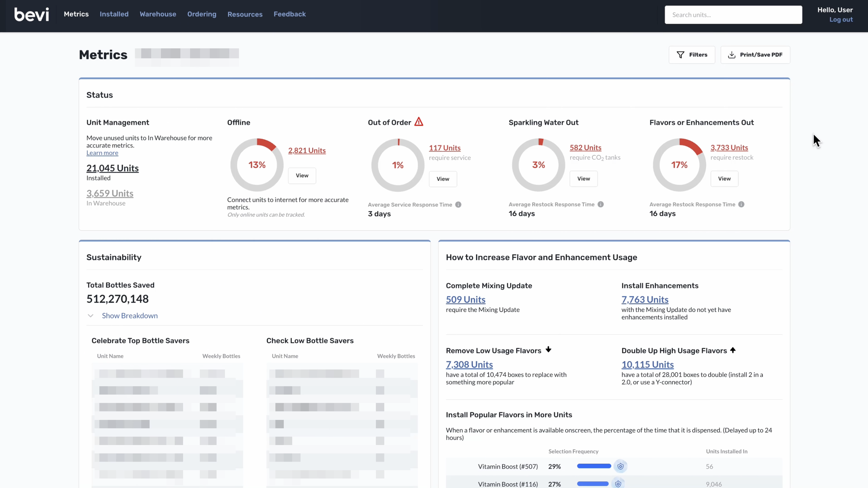View the Offline units list
This screenshot has height=488, width=868.
tap(302, 175)
